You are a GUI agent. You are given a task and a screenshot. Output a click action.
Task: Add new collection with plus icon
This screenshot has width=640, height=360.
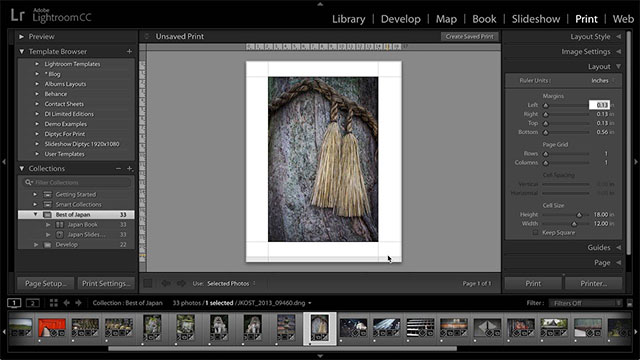coord(130,169)
